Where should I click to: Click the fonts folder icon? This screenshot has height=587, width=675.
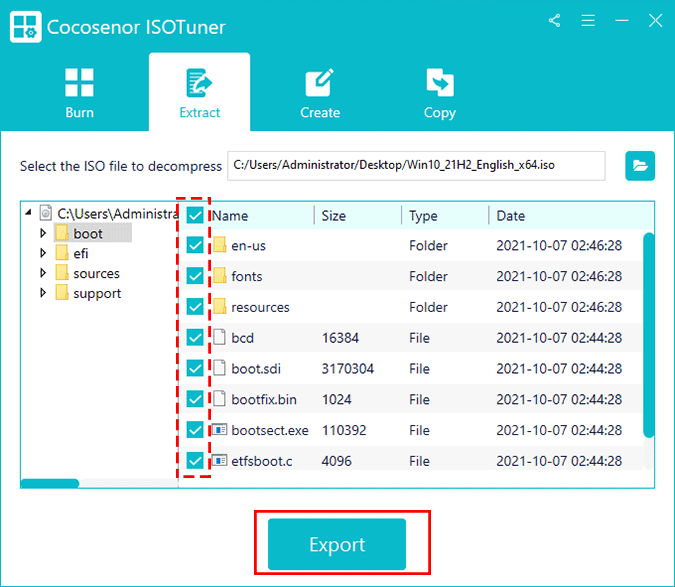click(220, 275)
